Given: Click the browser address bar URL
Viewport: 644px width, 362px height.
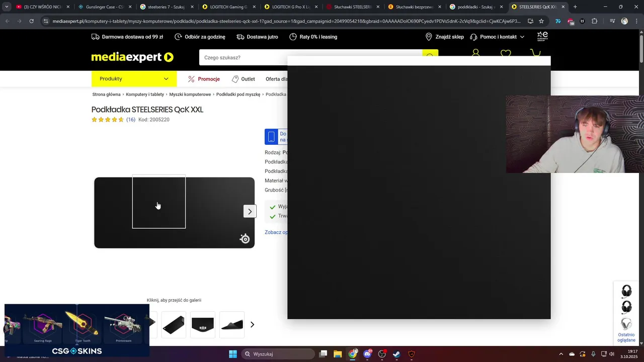Looking at the screenshot, I should click(x=286, y=21).
